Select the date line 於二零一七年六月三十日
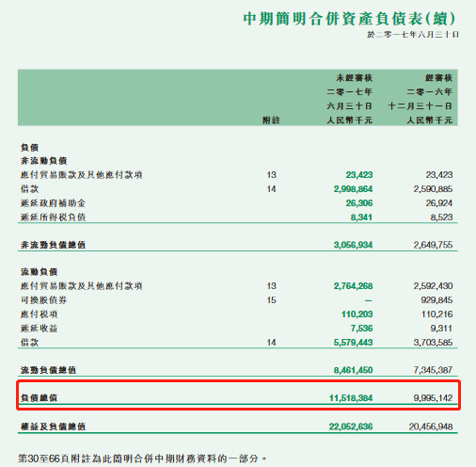 (413, 35)
